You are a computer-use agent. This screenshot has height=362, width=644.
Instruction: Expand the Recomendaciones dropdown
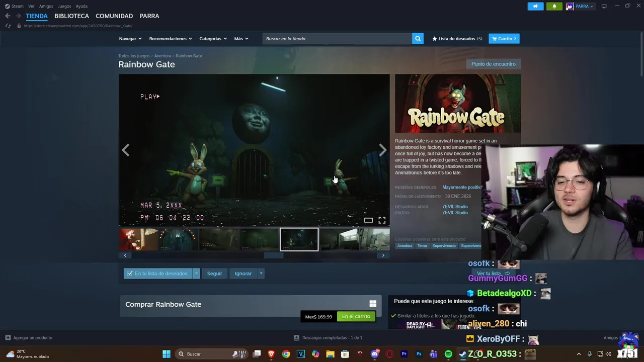171,39
